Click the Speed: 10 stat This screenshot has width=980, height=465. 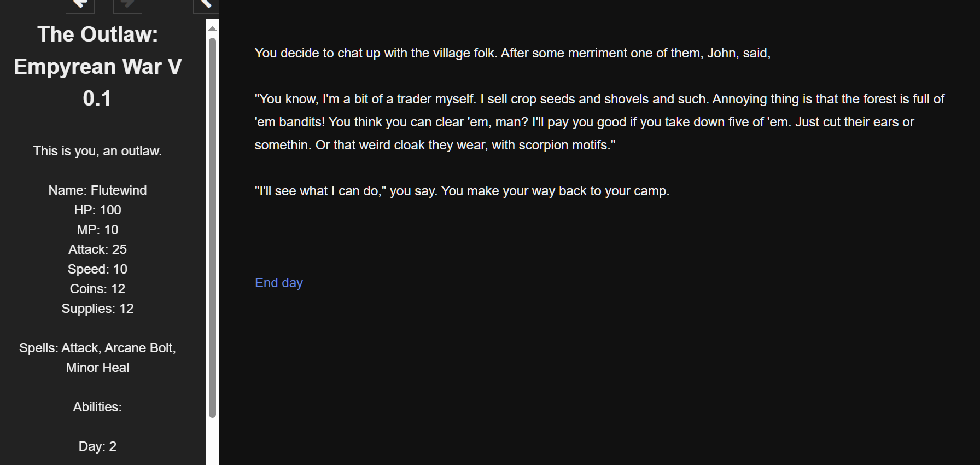point(97,269)
